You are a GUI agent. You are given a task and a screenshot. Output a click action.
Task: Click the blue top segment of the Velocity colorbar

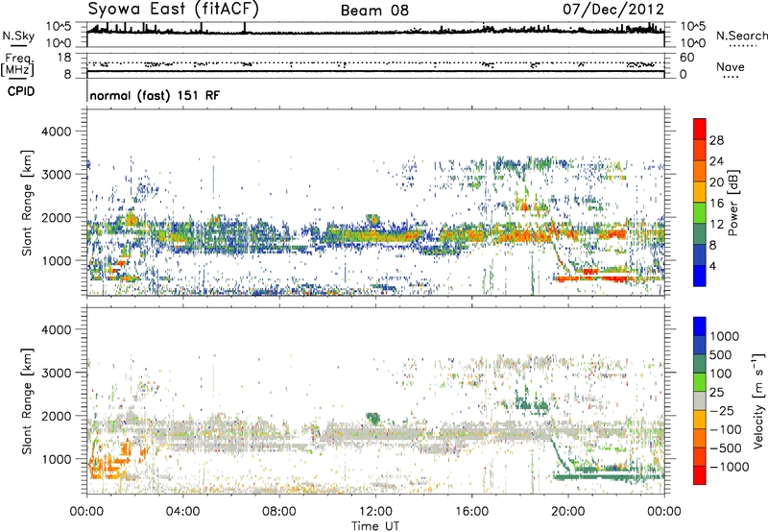pos(700,326)
